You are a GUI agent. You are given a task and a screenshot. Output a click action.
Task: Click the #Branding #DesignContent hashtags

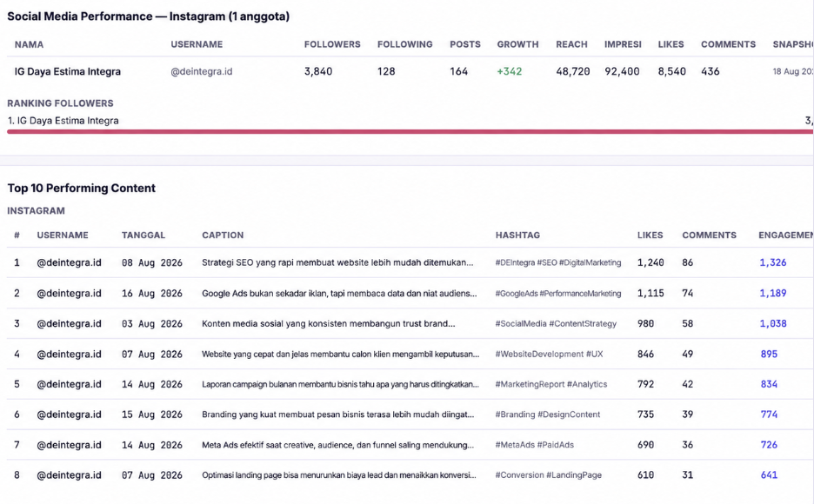click(x=548, y=414)
